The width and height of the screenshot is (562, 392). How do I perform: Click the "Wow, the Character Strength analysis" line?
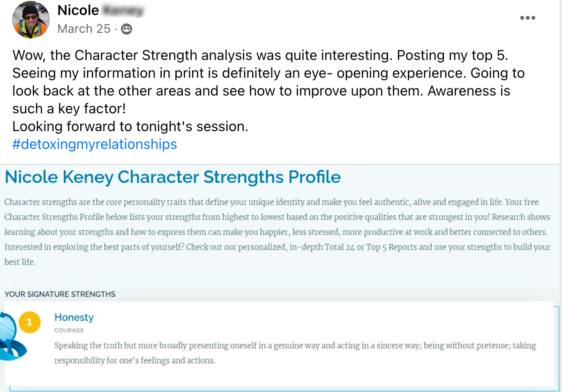point(260,55)
